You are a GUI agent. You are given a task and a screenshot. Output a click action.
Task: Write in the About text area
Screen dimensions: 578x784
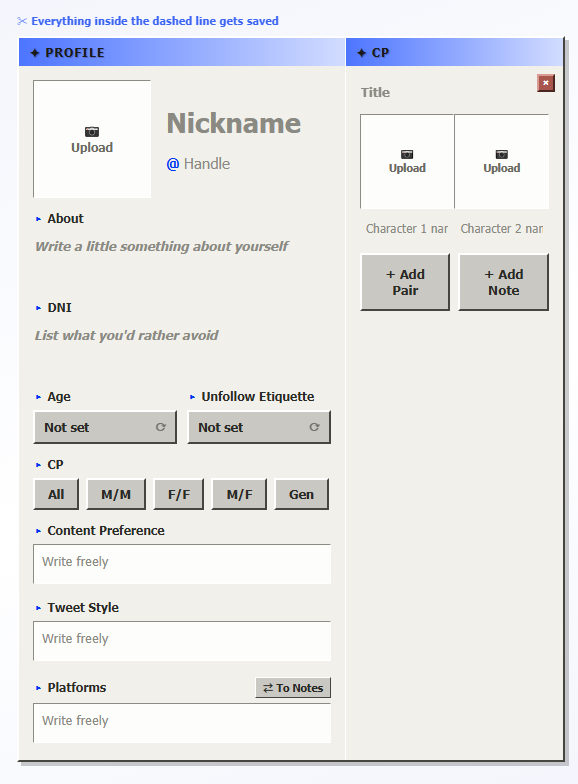(x=182, y=259)
